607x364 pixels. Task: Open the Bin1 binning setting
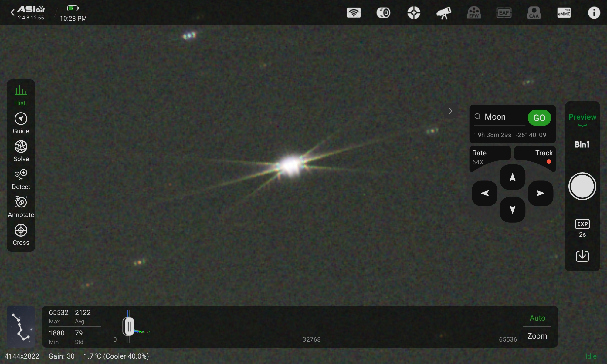coord(582,144)
